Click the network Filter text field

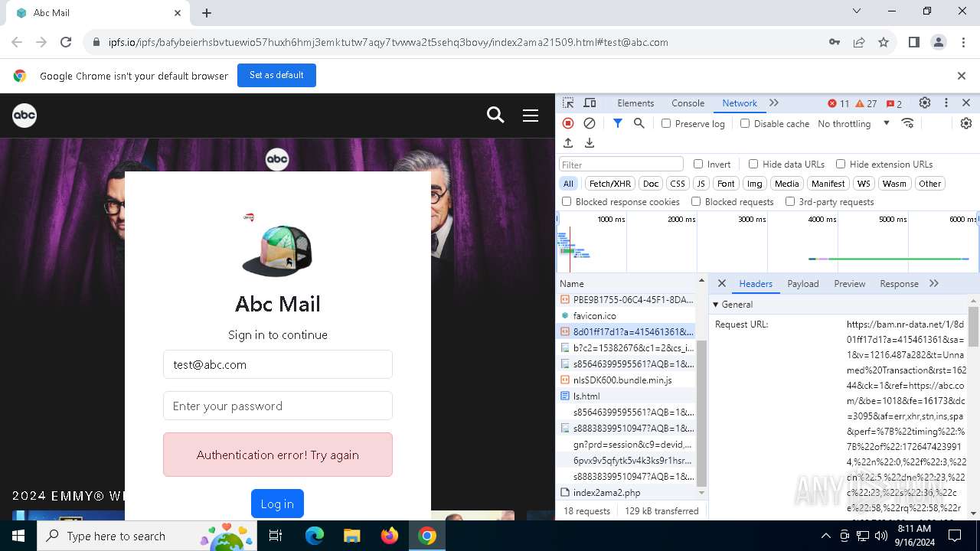tap(621, 164)
